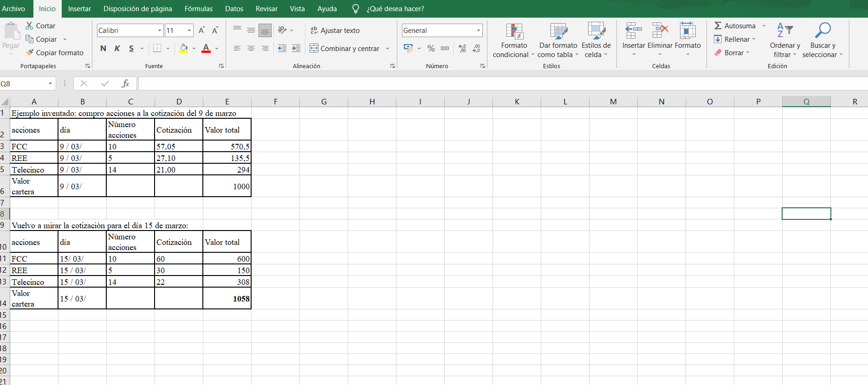Switch to the Vista tab
The width and height of the screenshot is (868, 385).
tap(298, 8)
